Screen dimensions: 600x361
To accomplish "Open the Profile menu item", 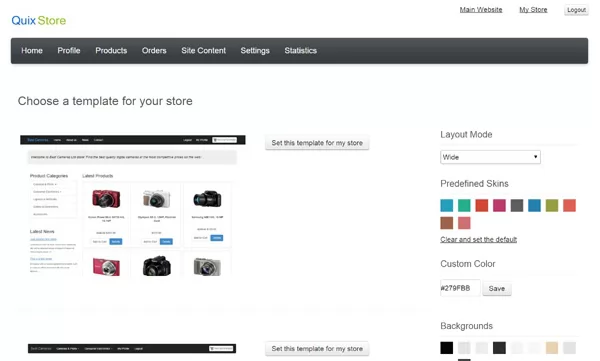I will pos(69,51).
